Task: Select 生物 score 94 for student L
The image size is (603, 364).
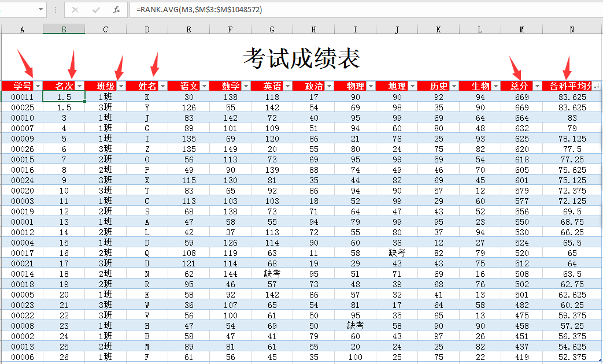Action: 480,232
